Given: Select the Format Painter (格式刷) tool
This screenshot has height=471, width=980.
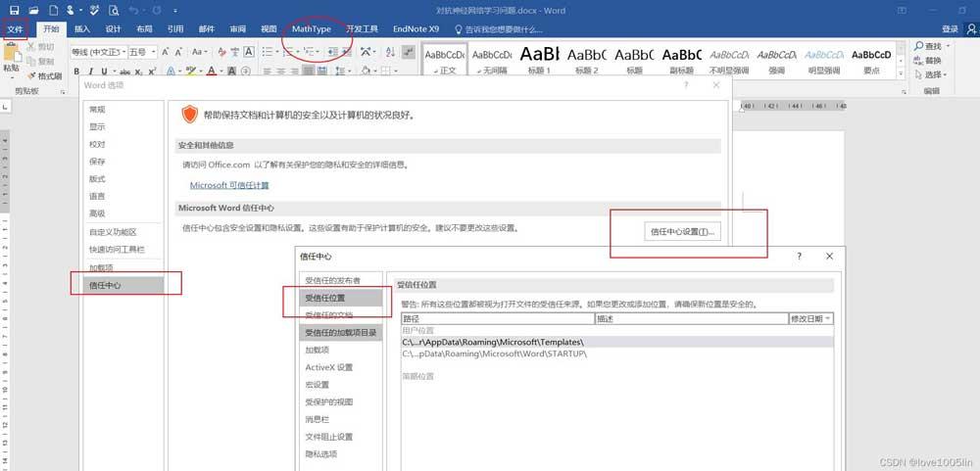Looking at the screenshot, I should tap(43, 75).
